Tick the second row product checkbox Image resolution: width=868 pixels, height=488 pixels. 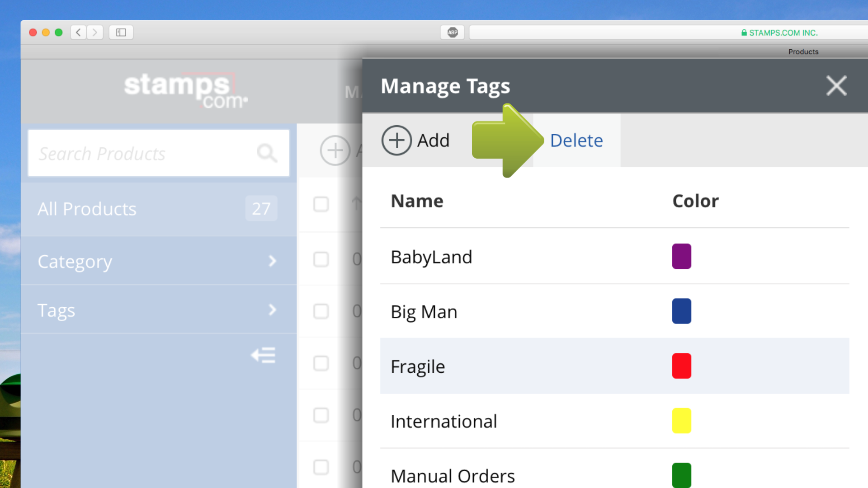click(321, 311)
